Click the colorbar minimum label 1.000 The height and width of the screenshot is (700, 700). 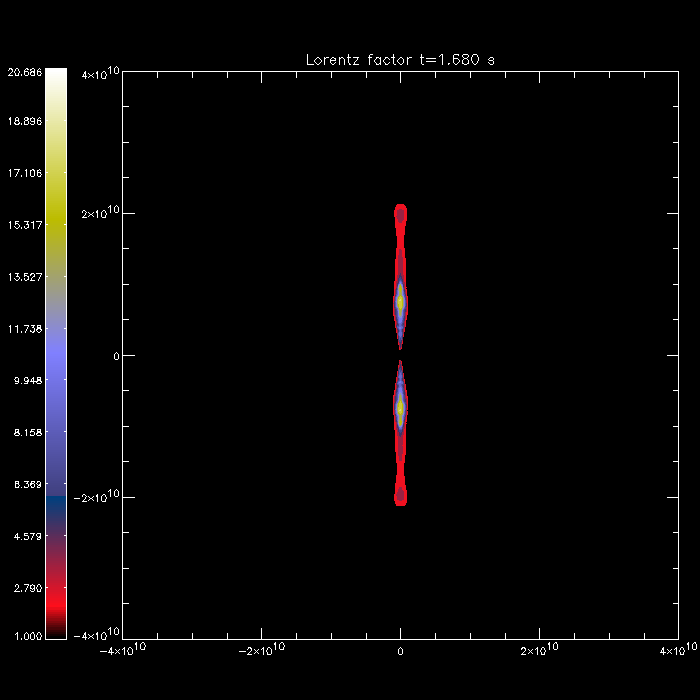pos(28,636)
